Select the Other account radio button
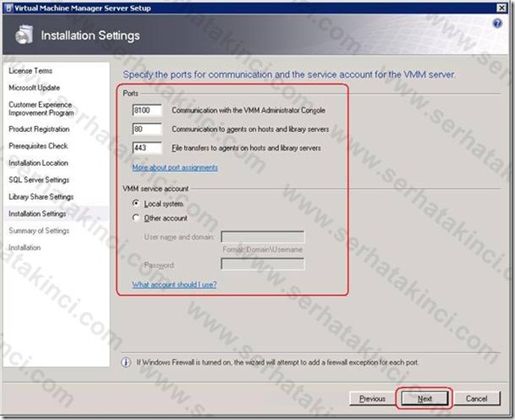The height and width of the screenshot is (420, 515). point(135,218)
